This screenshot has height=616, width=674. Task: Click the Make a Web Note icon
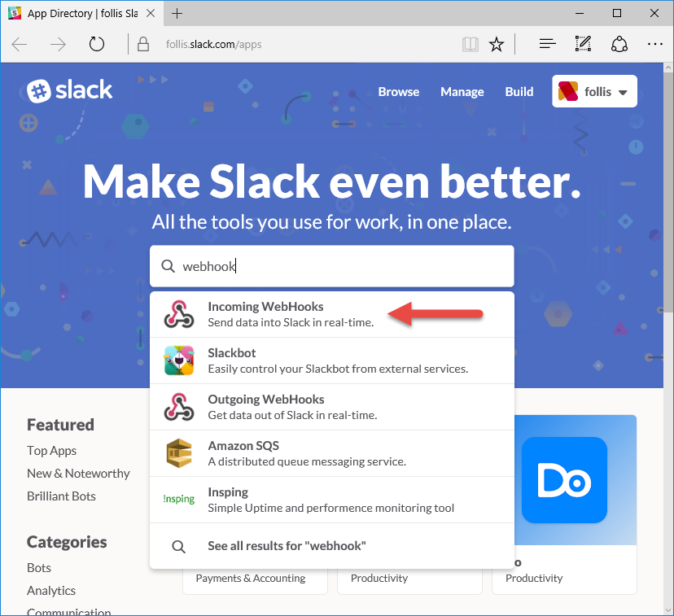583,44
